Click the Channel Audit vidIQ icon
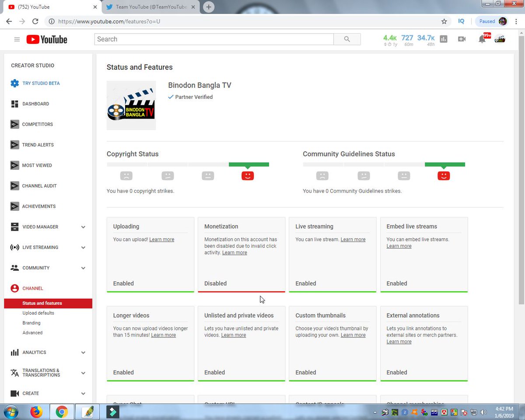Image resolution: width=525 pixels, height=420 pixels. pyautogui.click(x=14, y=186)
